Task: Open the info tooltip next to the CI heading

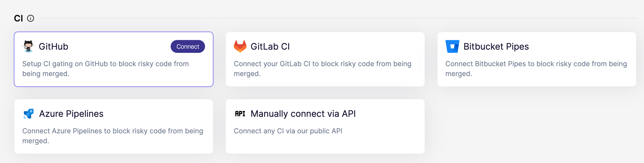Action: pyautogui.click(x=30, y=18)
